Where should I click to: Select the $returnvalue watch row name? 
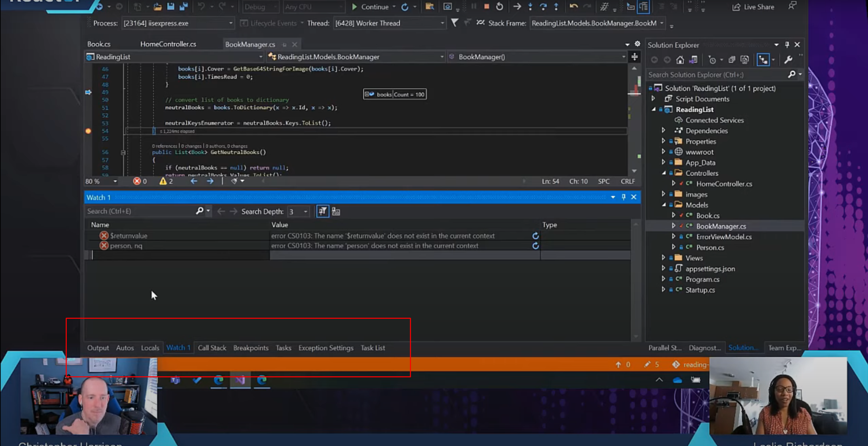click(x=129, y=236)
